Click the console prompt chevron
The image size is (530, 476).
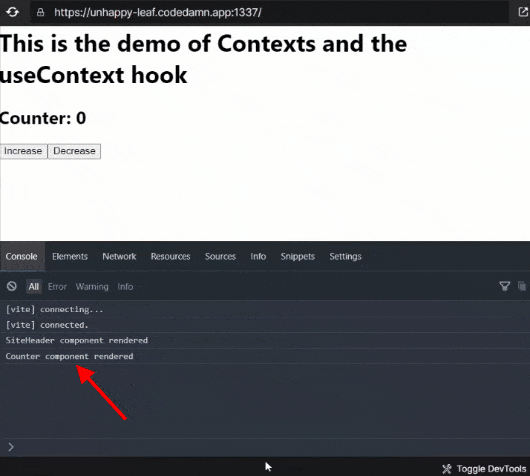coord(11,447)
